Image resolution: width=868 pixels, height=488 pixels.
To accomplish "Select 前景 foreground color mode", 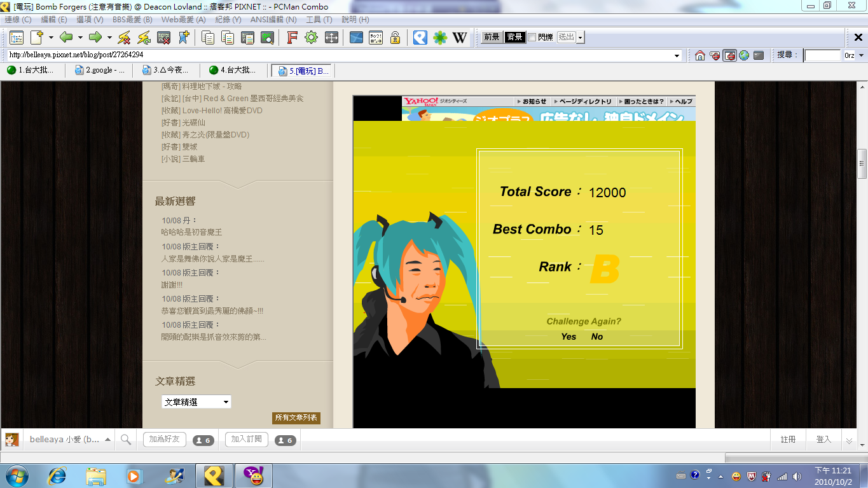I will [492, 38].
